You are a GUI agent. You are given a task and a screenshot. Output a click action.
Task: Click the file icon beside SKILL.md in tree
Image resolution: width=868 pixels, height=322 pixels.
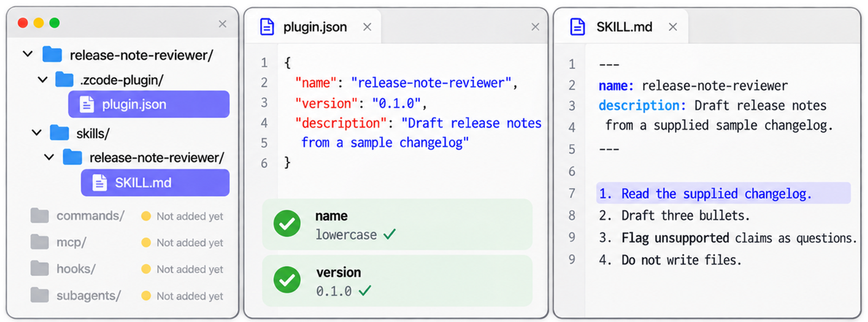click(x=99, y=182)
